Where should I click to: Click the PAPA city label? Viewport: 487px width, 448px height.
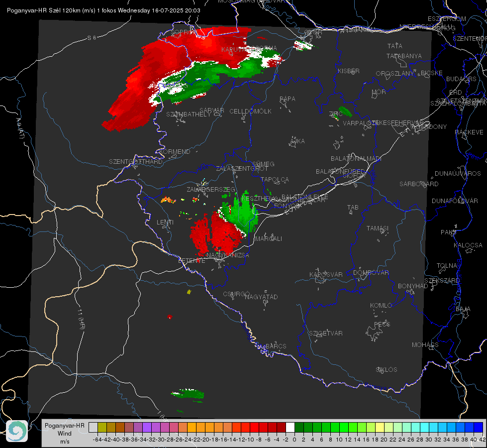[x=288, y=99]
